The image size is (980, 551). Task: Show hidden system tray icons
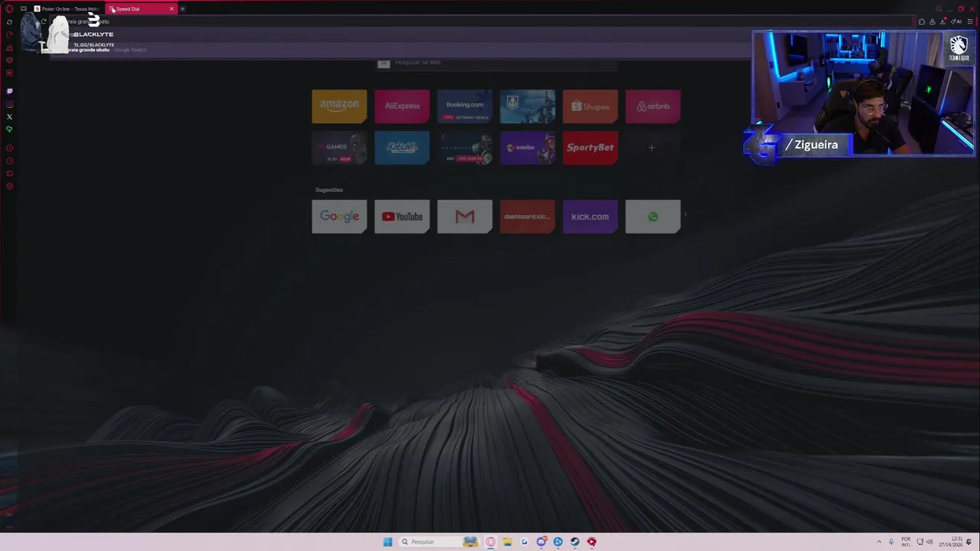[x=879, y=542]
